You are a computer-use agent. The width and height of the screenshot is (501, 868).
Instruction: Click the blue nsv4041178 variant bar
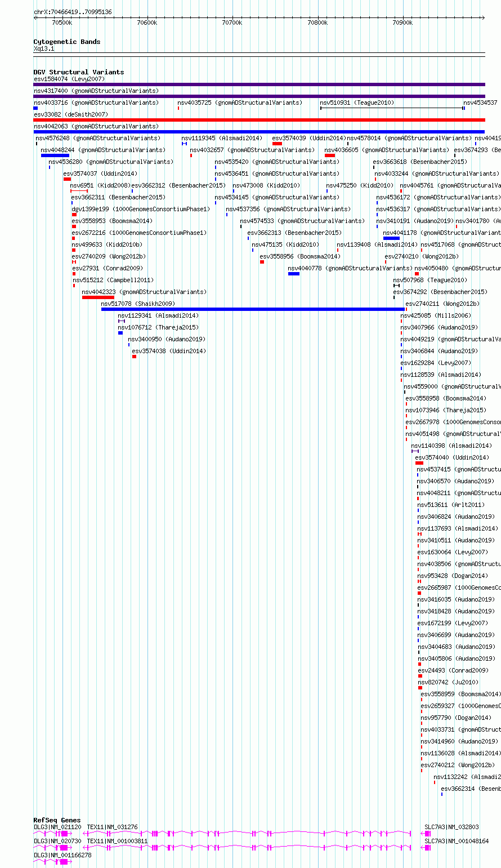pos(391,238)
